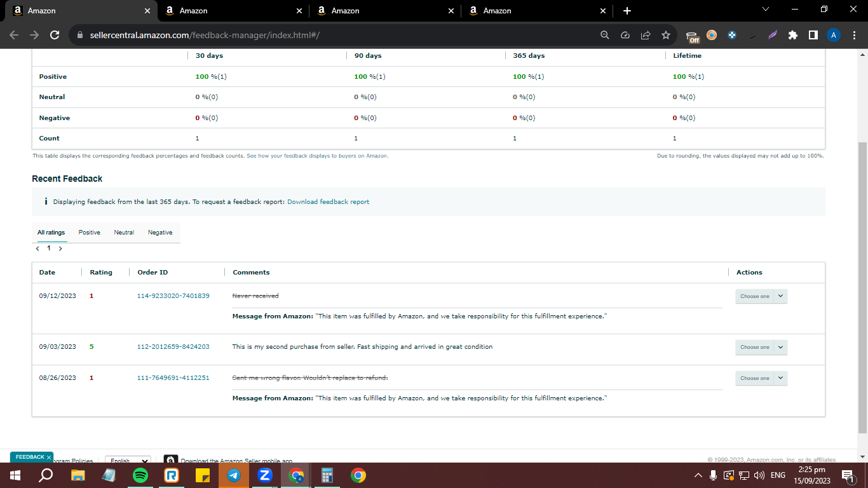This screenshot has width=868, height=488.
Task: Reload the Seller Central page
Action: click(x=55, y=36)
